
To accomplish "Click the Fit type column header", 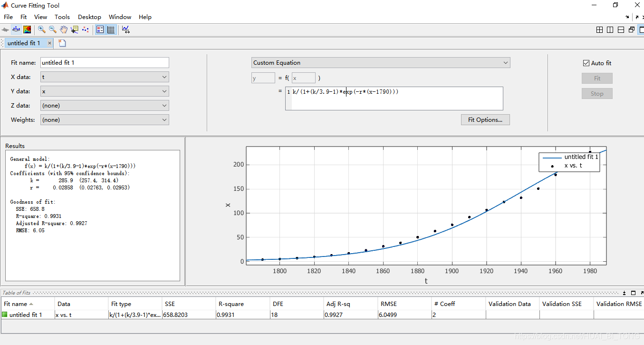I will (x=135, y=304).
